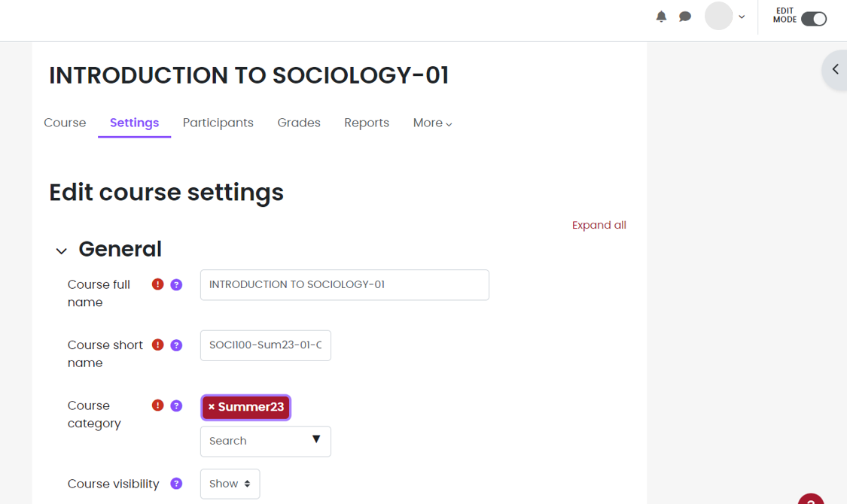Click the Course short name input field
Screen dimensions: 847x504
tap(265, 345)
